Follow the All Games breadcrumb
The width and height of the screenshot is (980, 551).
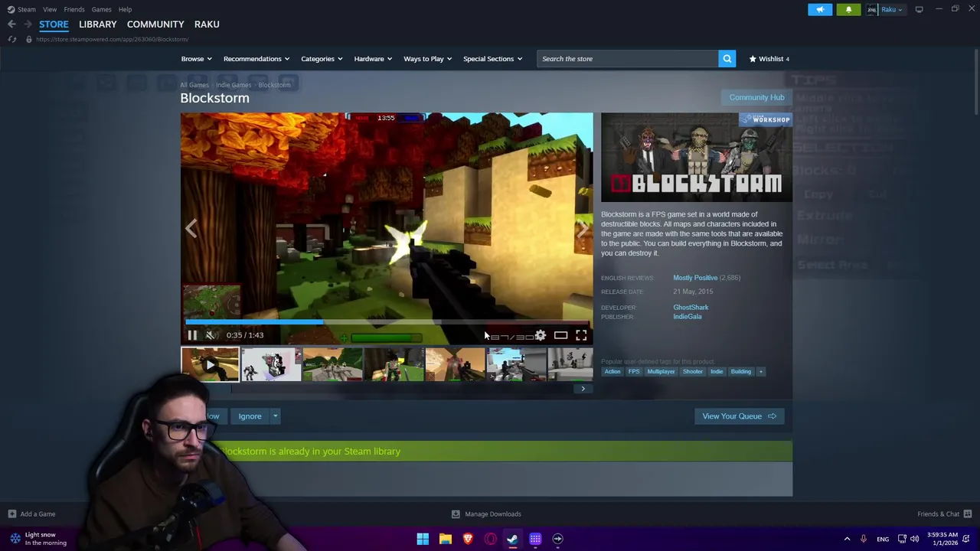[x=194, y=85]
